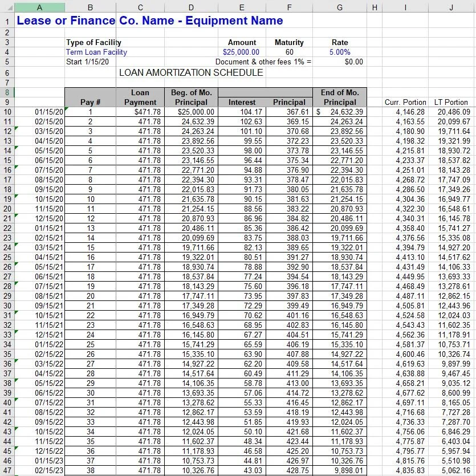
Task: Click Curr. Portion cell 4,524.58
Action: (405, 315)
